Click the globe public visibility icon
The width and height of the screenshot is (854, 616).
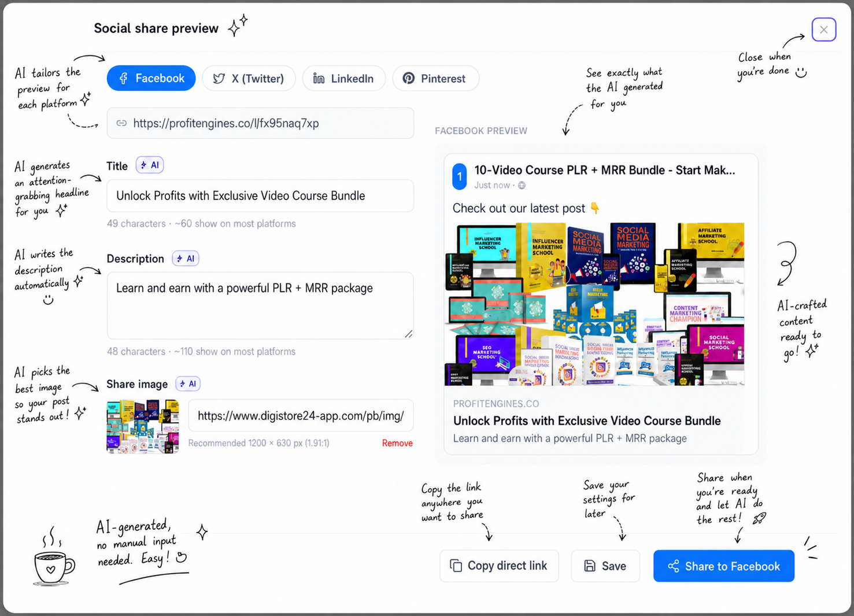tap(522, 186)
